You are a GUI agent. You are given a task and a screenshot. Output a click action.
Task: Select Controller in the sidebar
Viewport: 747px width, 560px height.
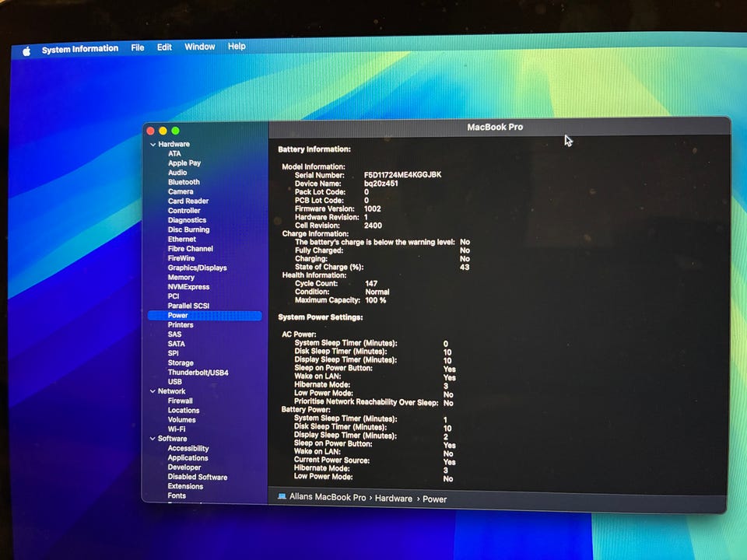click(x=184, y=211)
